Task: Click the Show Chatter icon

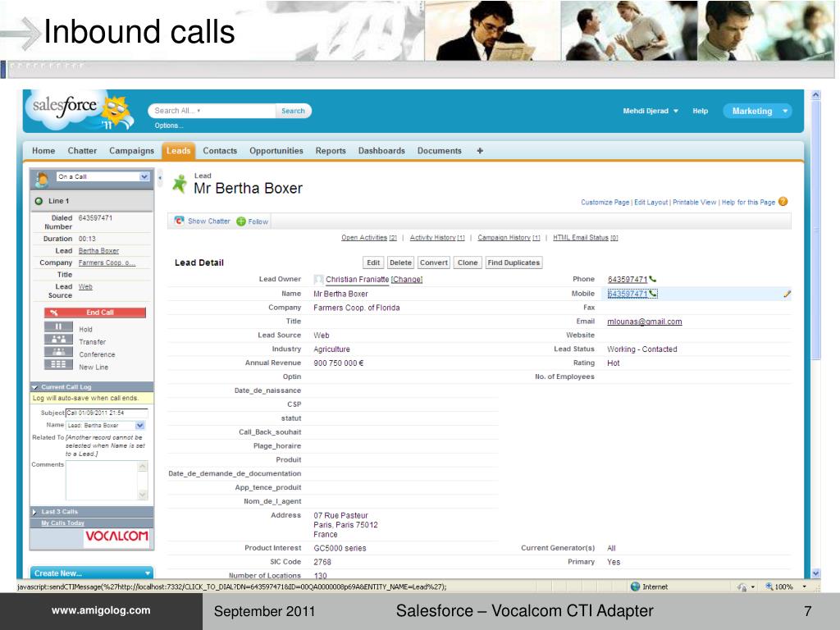Action: (180, 221)
